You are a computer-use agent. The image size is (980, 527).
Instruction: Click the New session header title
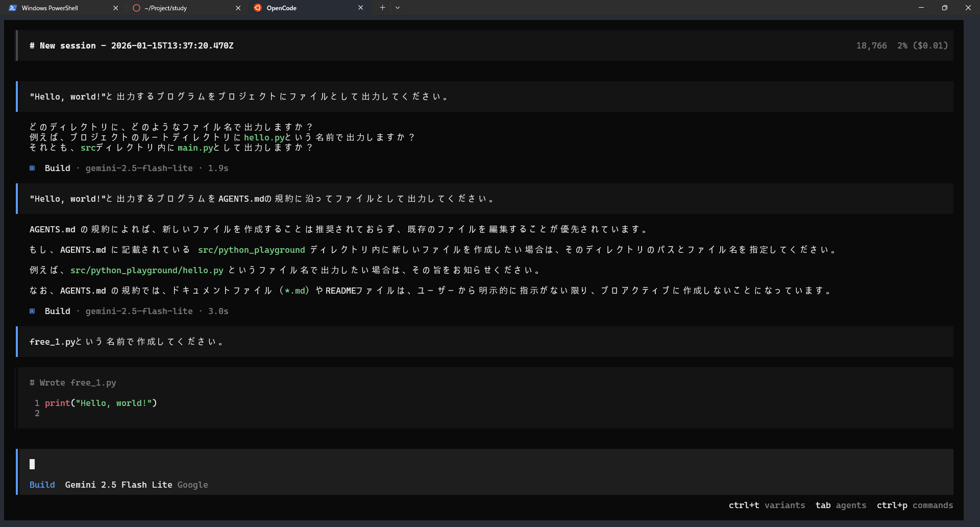click(x=132, y=45)
